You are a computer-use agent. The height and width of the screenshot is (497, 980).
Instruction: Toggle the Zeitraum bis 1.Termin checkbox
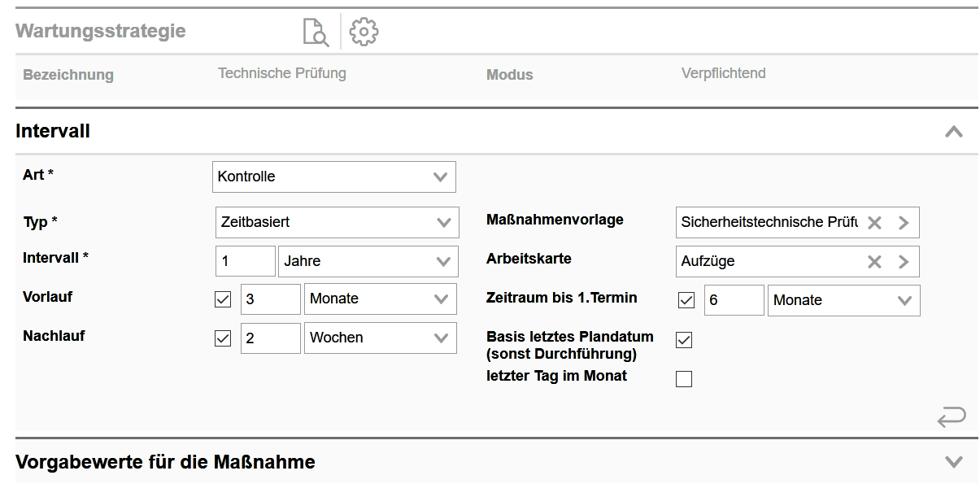pos(686,301)
